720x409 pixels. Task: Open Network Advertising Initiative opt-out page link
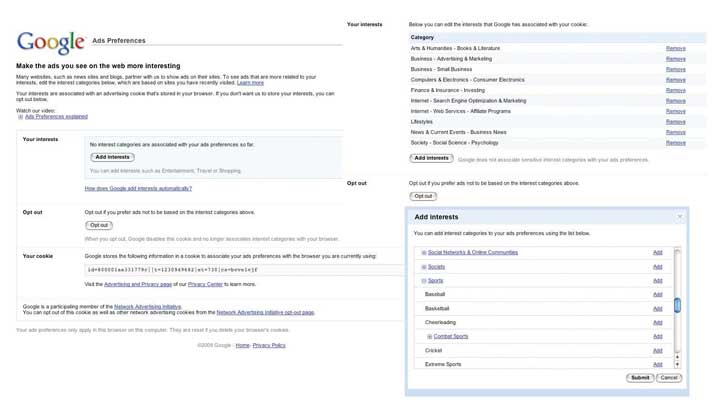coord(265,313)
